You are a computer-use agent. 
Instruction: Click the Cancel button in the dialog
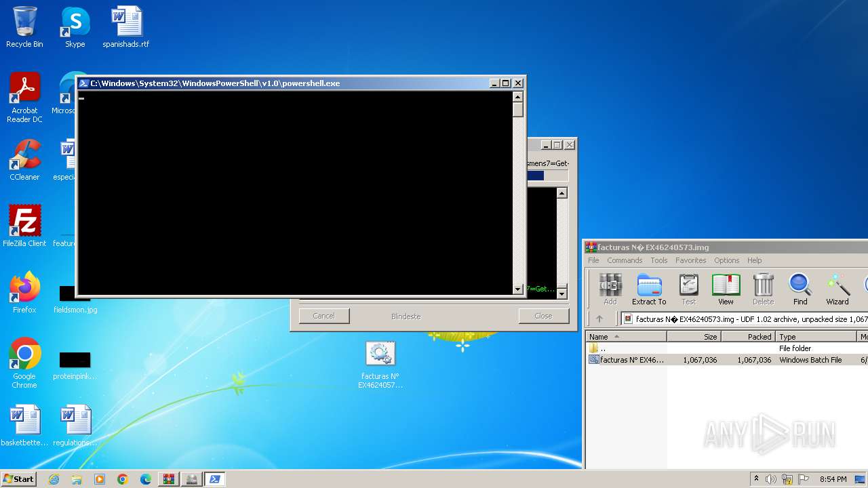click(324, 316)
